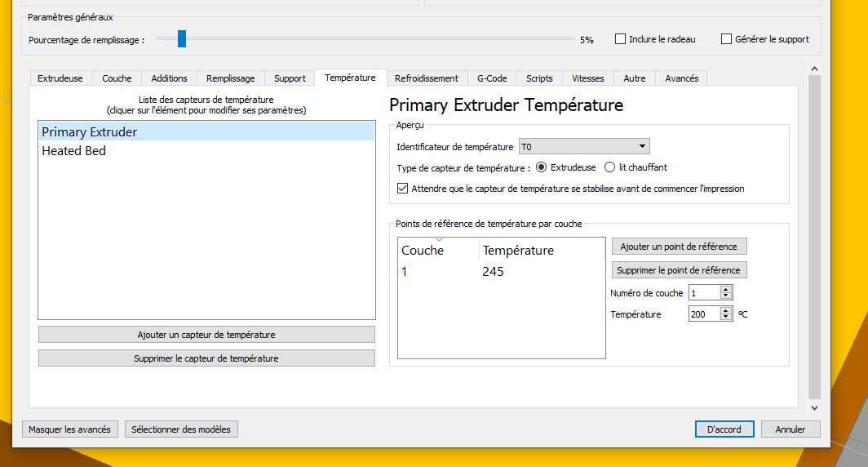Switch to the G-Code tab

tap(492, 78)
